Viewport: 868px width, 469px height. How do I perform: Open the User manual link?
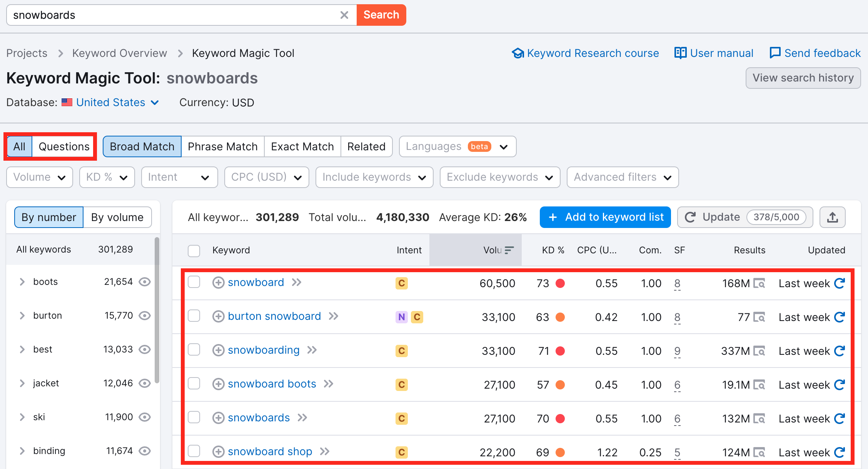pos(714,53)
